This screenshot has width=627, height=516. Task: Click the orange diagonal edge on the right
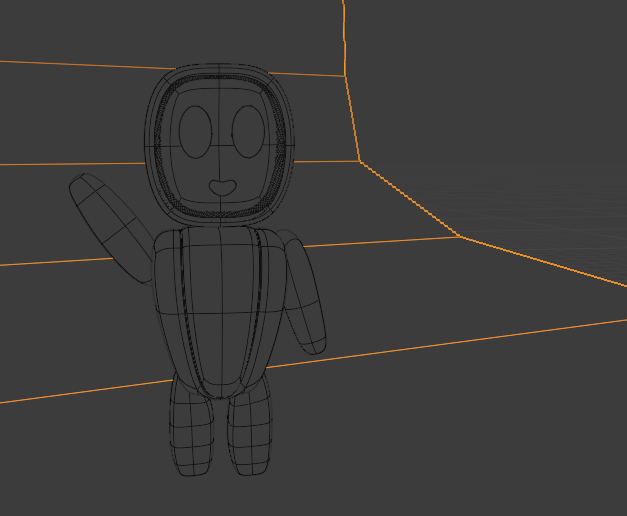tap(540, 262)
